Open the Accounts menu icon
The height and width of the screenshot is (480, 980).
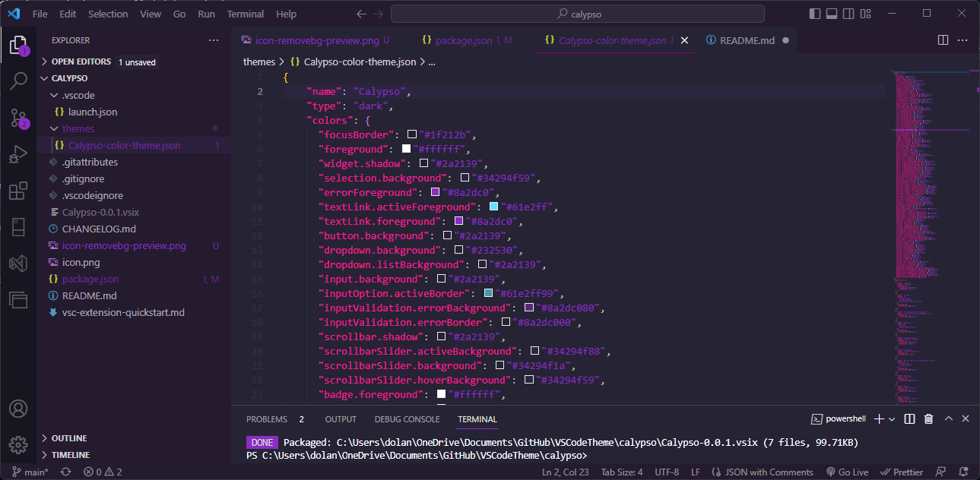pos(18,409)
